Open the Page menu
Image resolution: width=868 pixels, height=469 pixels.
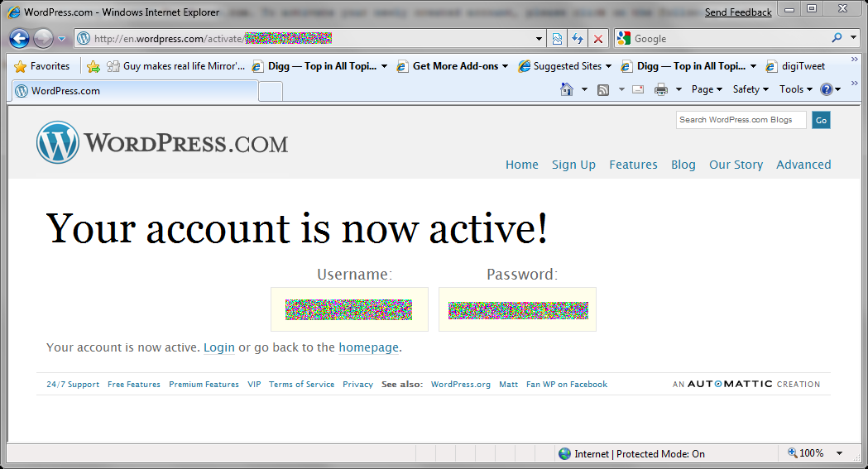[707, 89]
